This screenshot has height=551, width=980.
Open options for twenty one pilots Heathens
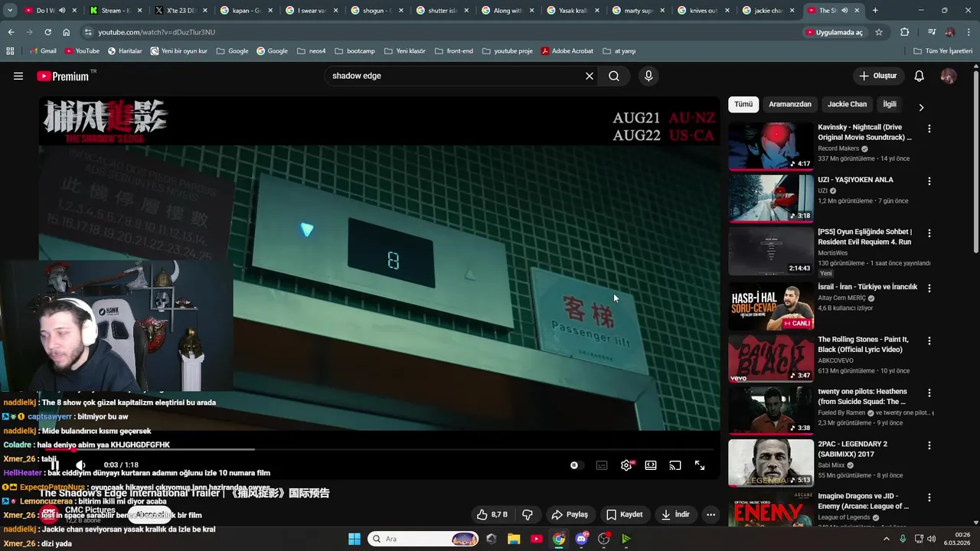pyautogui.click(x=929, y=393)
